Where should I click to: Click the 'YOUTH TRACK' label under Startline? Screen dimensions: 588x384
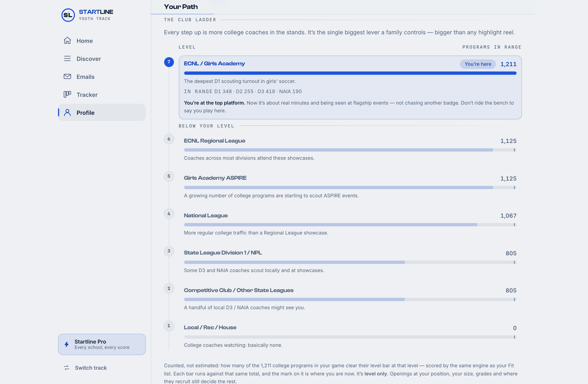(95, 19)
